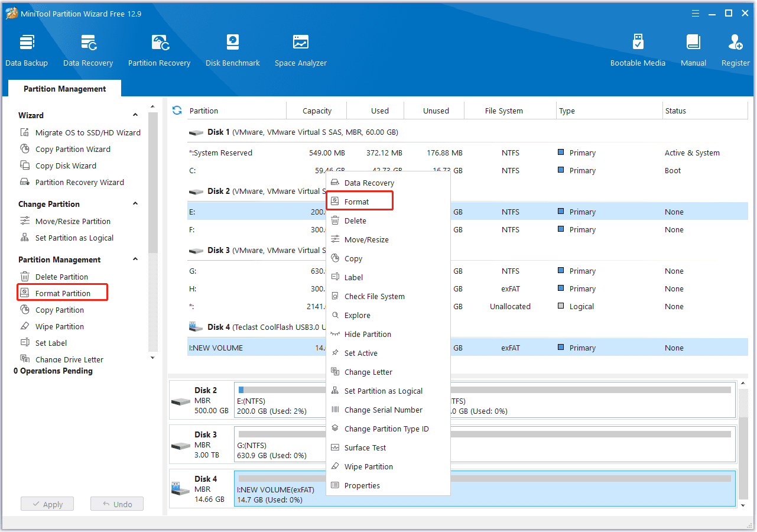Choose Wipe Partition in context menu
This screenshot has width=757, height=532.
point(388,466)
